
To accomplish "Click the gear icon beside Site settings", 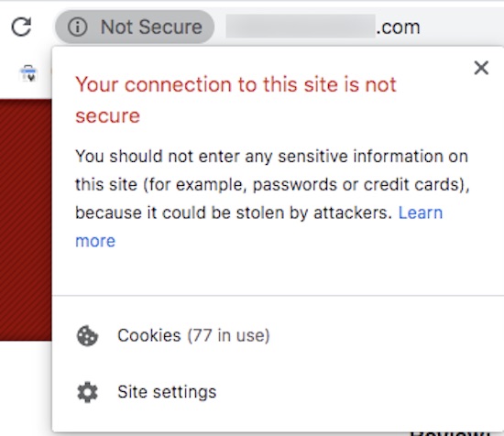I will [x=87, y=392].
